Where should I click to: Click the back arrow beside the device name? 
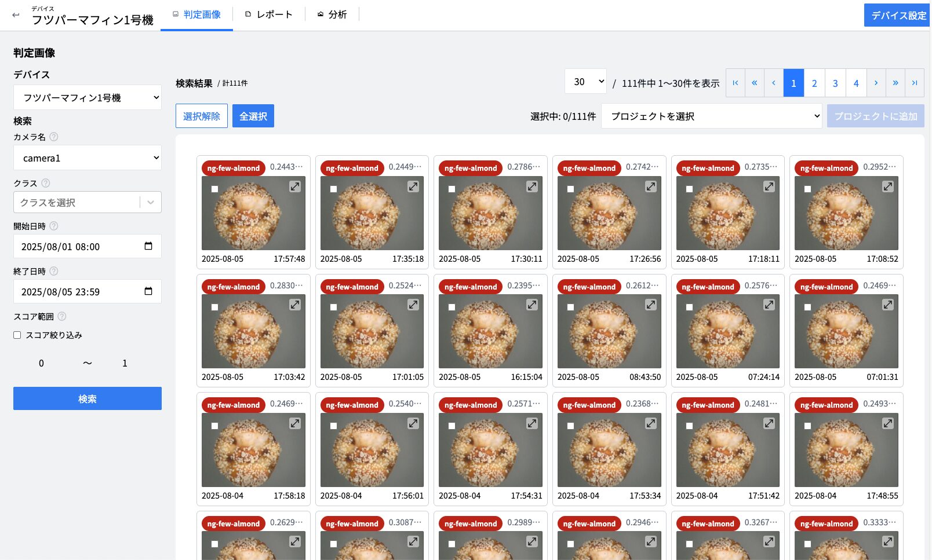(x=16, y=15)
